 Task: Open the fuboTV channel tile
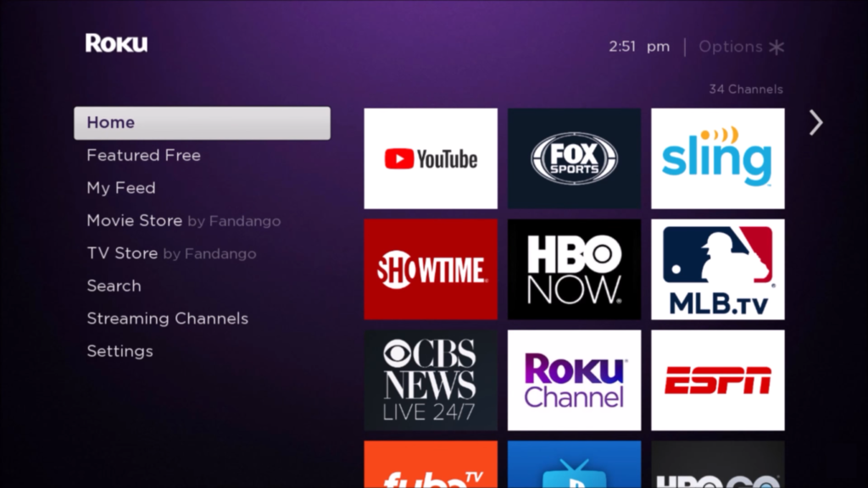[431, 465]
